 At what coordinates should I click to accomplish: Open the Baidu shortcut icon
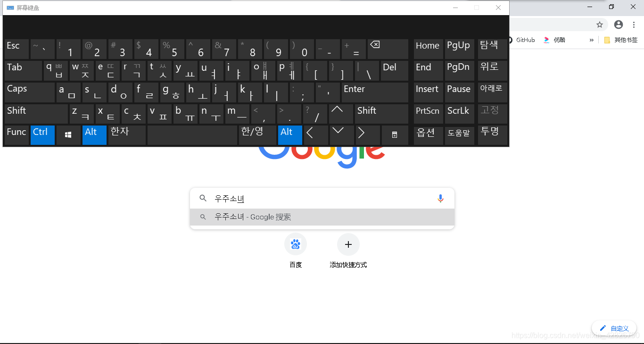tap(296, 244)
